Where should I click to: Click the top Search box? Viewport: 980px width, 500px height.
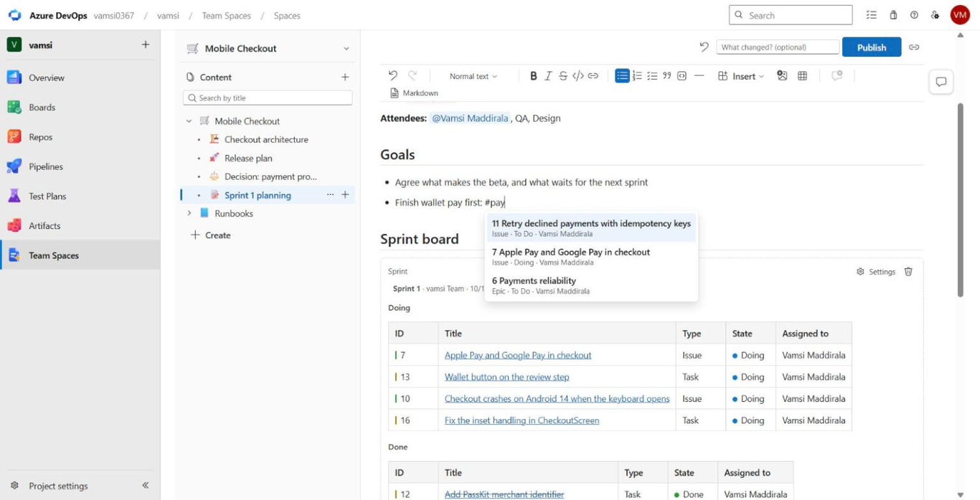point(791,15)
